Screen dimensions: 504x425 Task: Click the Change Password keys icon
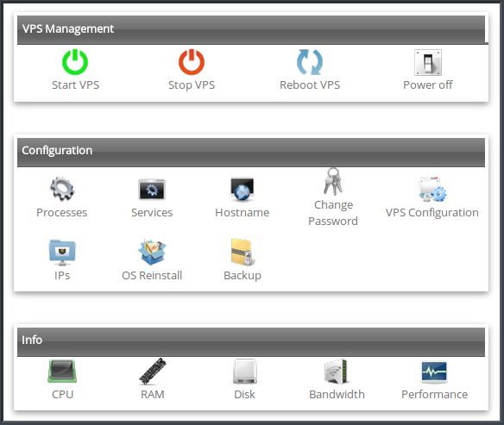point(333,181)
